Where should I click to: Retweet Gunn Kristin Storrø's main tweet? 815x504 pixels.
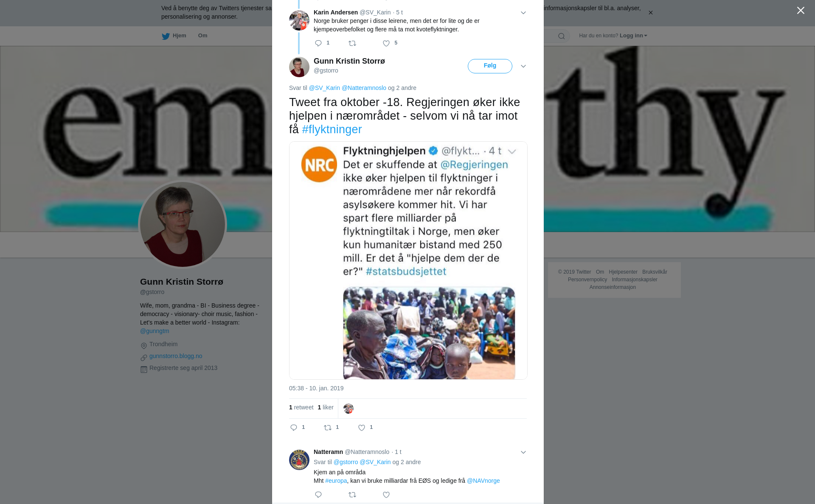point(328,428)
